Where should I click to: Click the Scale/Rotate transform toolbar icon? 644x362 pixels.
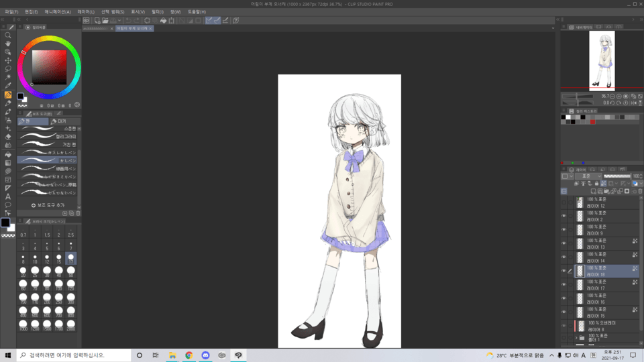[171, 20]
